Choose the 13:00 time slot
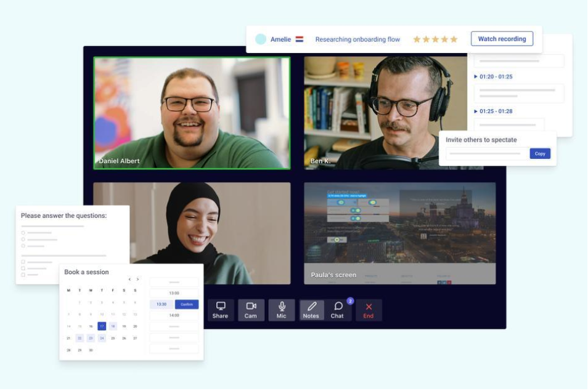This screenshot has height=391, width=588. (174, 293)
